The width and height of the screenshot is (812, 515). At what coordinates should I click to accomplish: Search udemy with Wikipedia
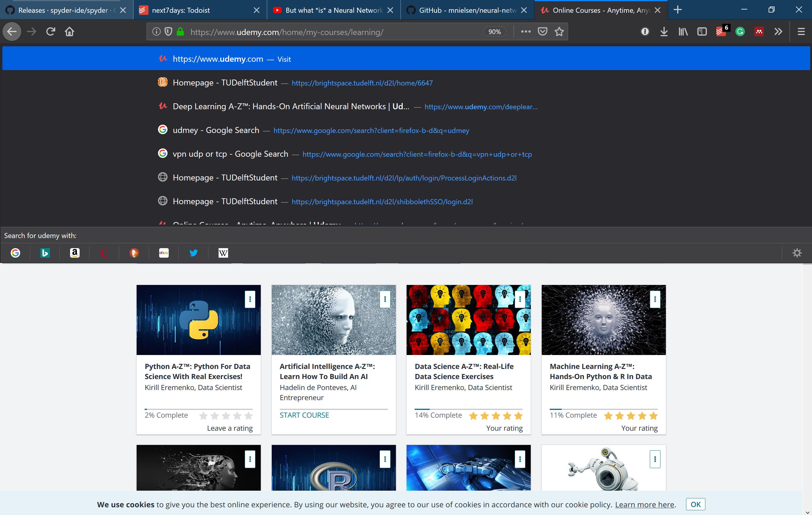[x=223, y=253]
